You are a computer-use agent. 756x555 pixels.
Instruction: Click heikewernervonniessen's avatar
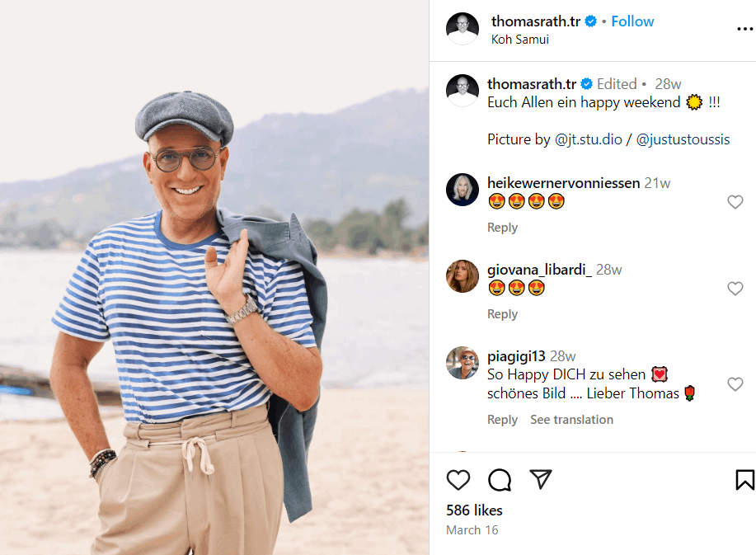[463, 190]
